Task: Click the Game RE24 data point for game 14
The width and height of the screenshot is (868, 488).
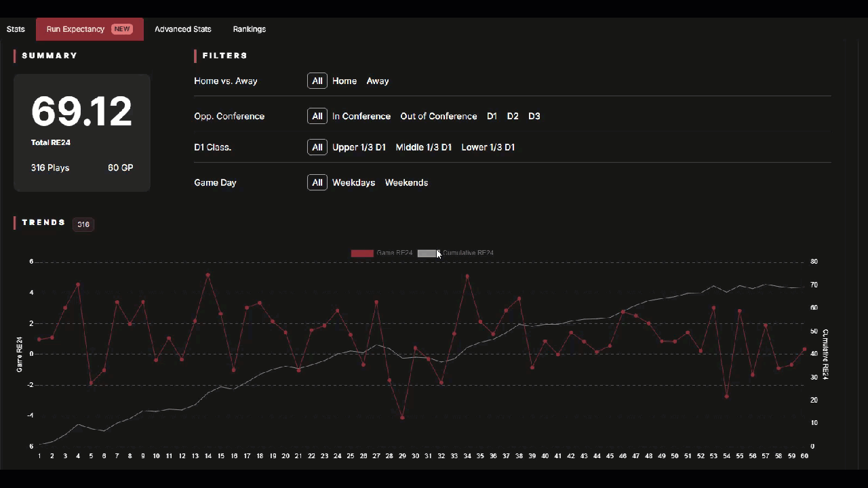Action: [208, 275]
